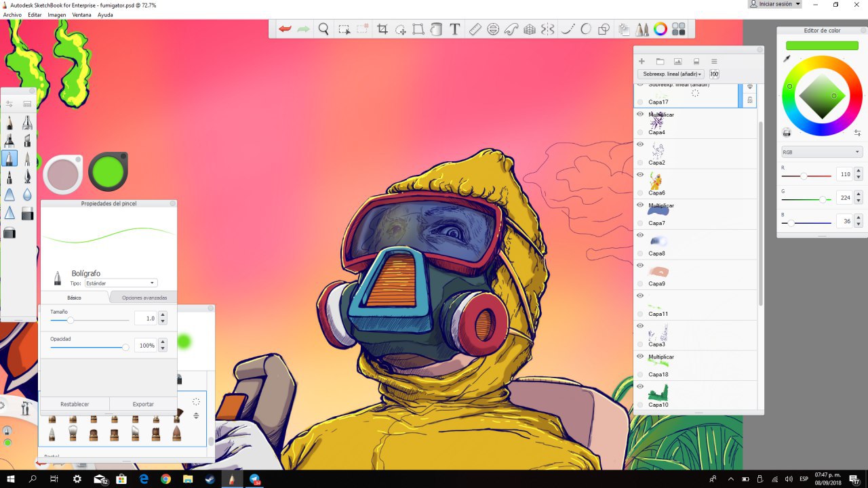Screen dimensions: 868x488
Task: Open the Perspective guides tool
Action: point(530,29)
